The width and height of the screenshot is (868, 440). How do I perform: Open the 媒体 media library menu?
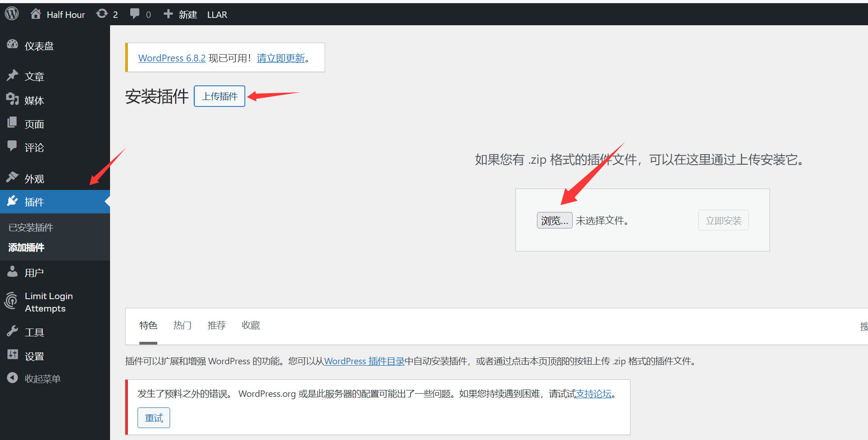tap(34, 100)
